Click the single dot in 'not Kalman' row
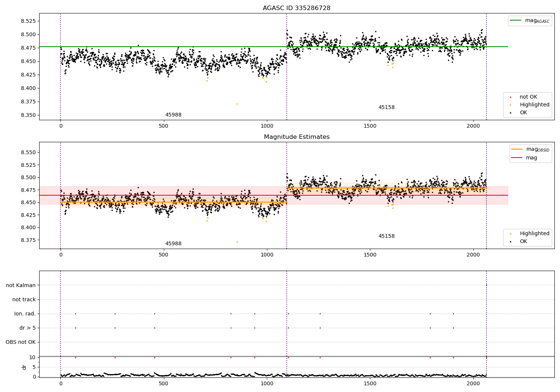 tap(486, 285)
